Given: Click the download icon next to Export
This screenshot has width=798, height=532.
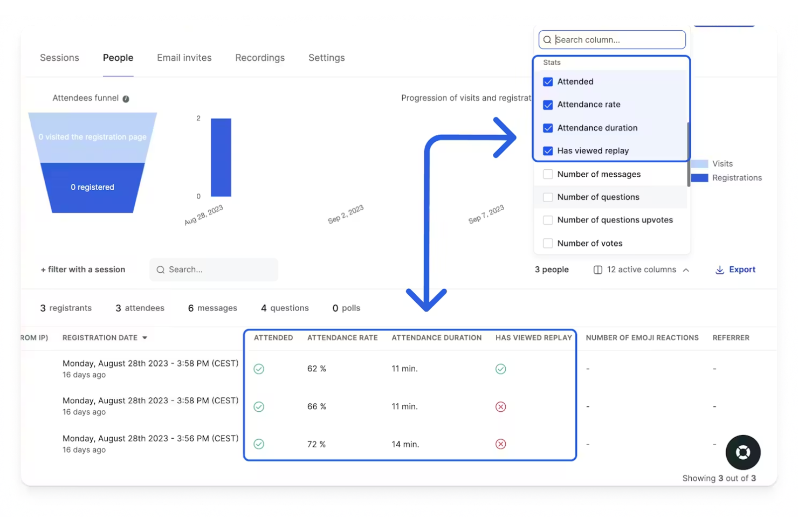Looking at the screenshot, I should [719, 270].
